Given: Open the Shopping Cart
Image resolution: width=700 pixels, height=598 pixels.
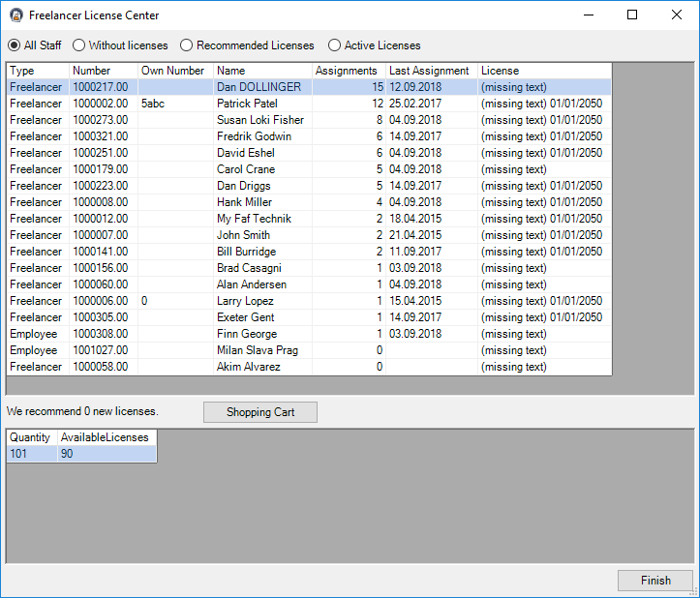Looking at the screenshot, I should click(259, 412).
